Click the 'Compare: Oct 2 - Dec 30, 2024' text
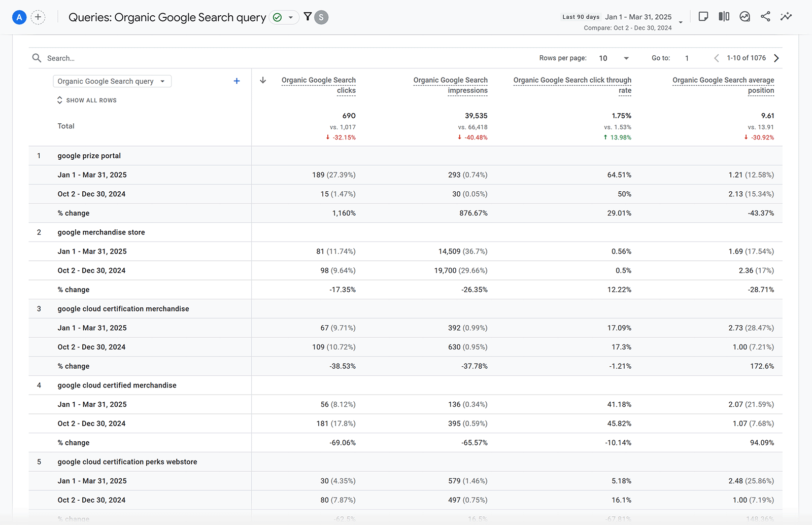812x525 pixels. point(627,28)
